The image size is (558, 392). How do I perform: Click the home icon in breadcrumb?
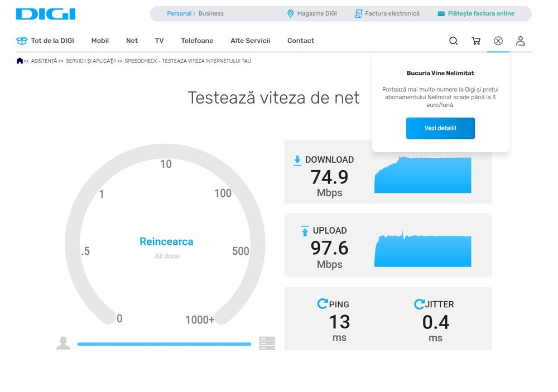20,61
